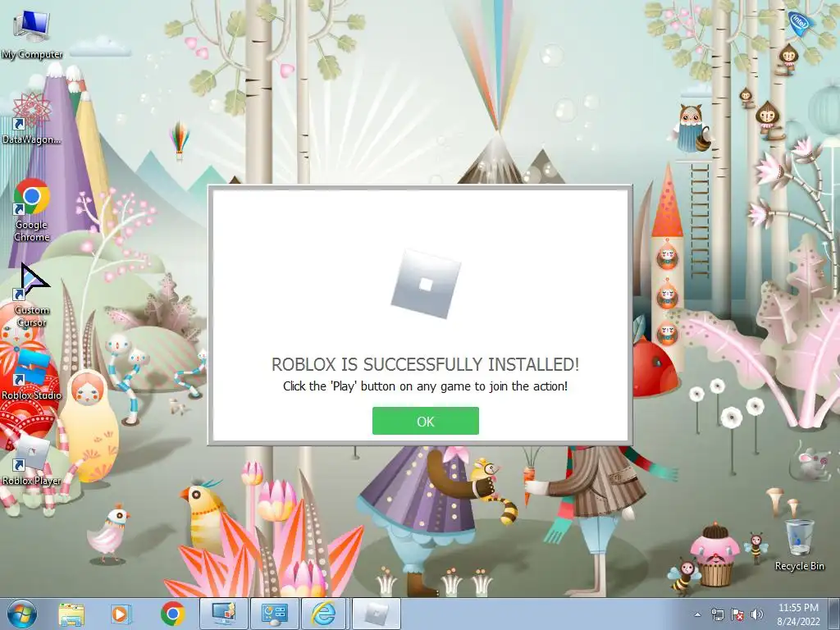Select the Roblox installer taskbar button
This screenshot has height=630, width=840.
377,614
